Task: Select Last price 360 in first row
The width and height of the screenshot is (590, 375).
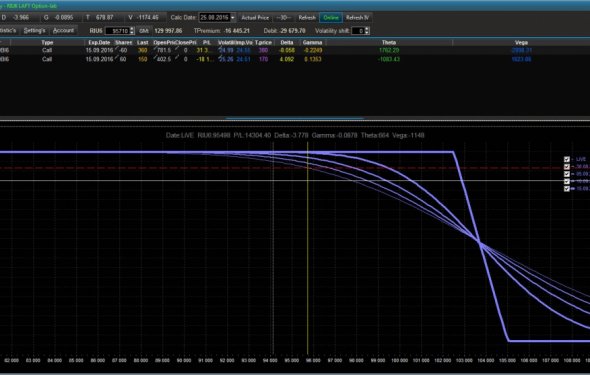Action: point(143,50)
